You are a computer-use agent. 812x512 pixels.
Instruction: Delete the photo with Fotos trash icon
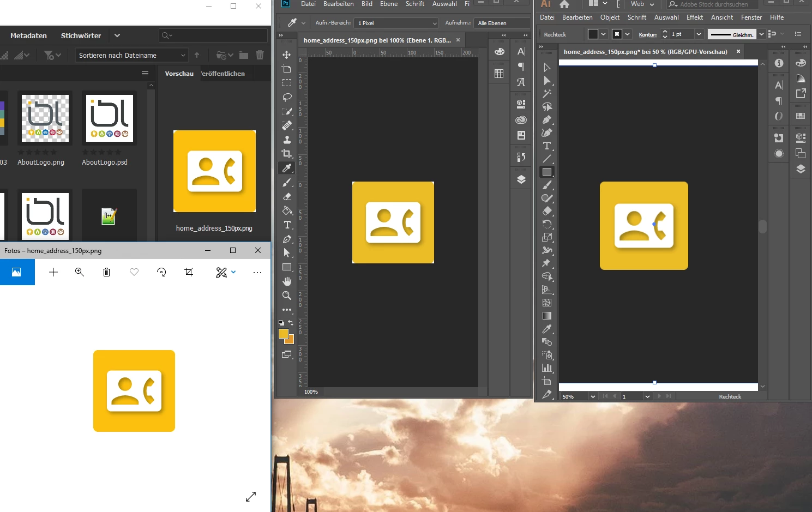pyautogui.click(x=107, y=272)
